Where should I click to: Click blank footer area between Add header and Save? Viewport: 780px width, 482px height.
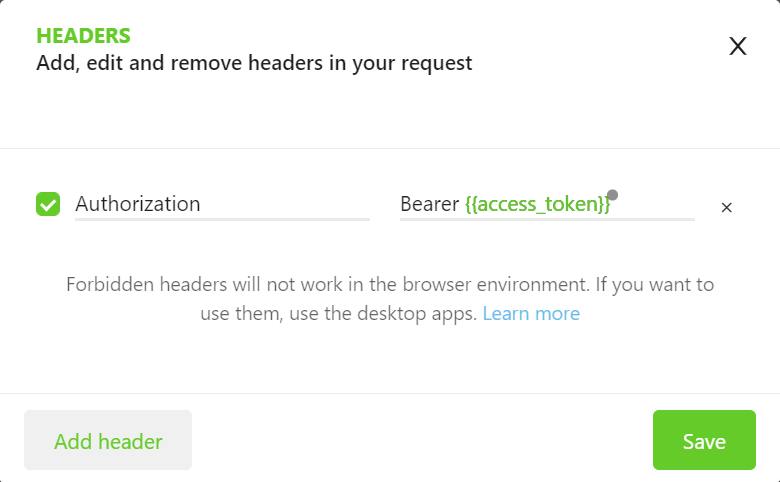click(420, 440)
